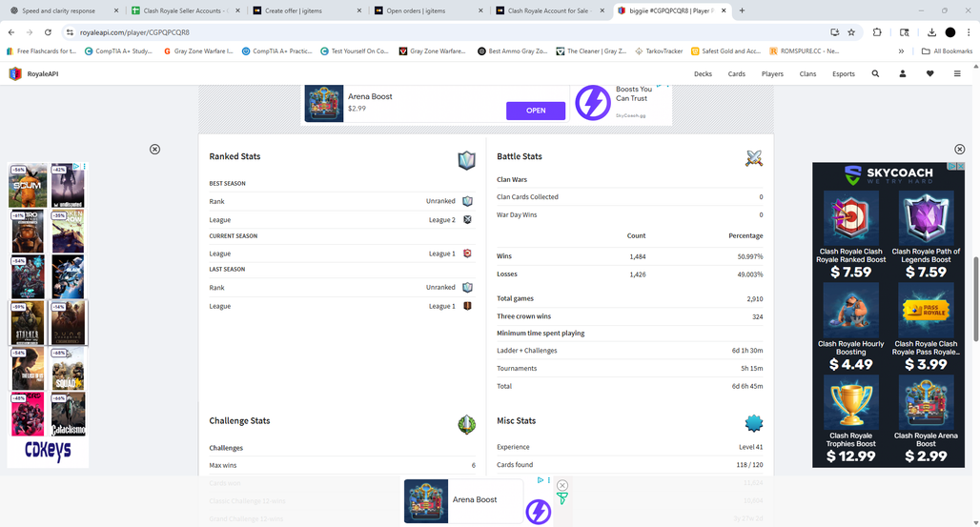Expand the hidden bookmarks chevron
This screenshot has height=527, width=980.
click(901, 51)
